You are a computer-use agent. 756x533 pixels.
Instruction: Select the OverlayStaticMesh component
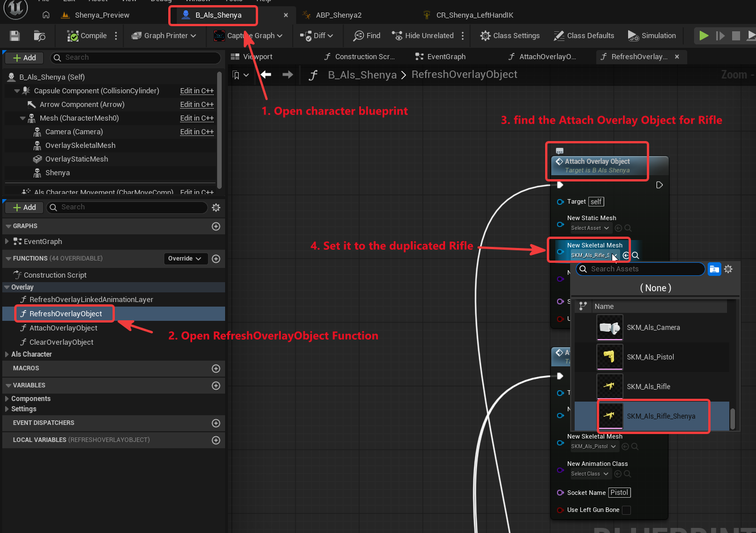tap(77, 159)
